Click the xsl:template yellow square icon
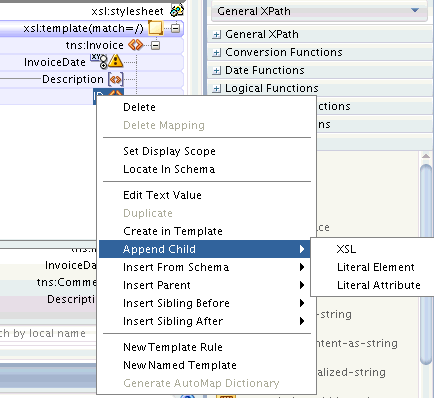 (x=155, y=28)
